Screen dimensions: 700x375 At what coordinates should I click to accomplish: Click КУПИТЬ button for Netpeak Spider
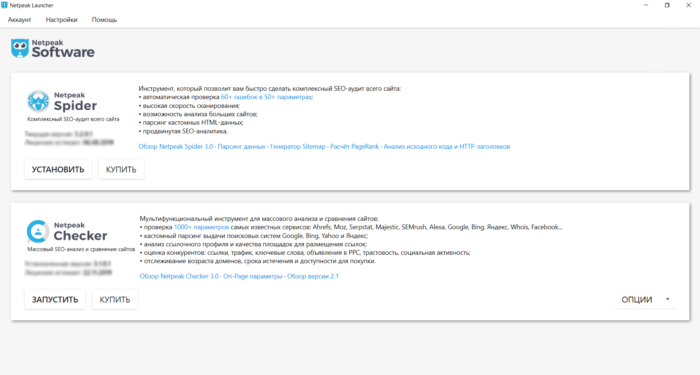pos(121,170)
